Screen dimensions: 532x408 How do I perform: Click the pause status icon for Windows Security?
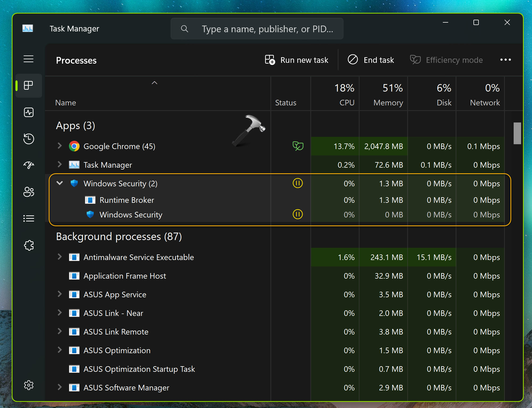tap(298, 183)
